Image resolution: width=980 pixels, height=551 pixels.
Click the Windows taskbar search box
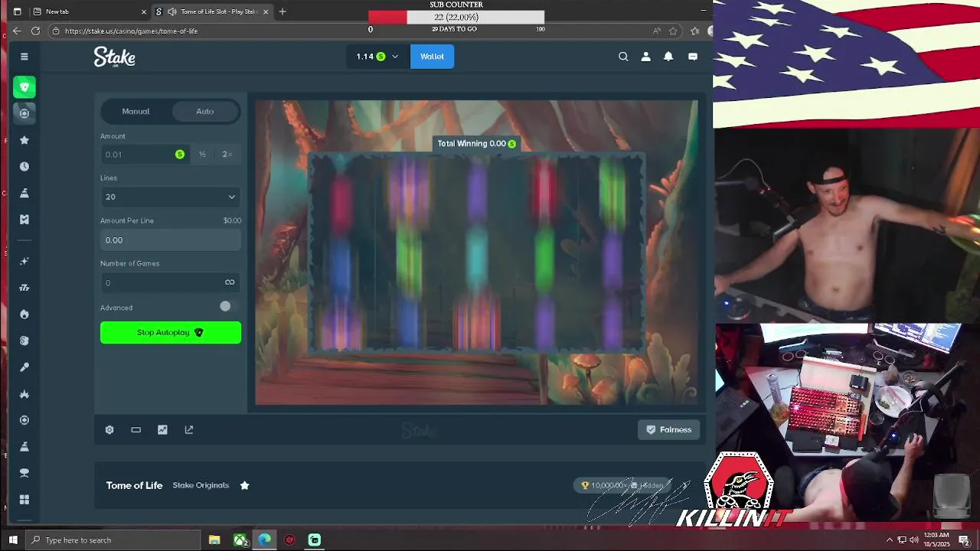tap(113, 540)
